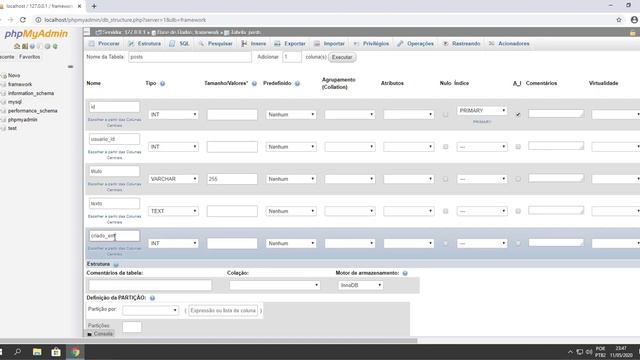Open the phpMyAdmin home icon
This screenshot has height=360, width=640.
[x=17, y=46]
